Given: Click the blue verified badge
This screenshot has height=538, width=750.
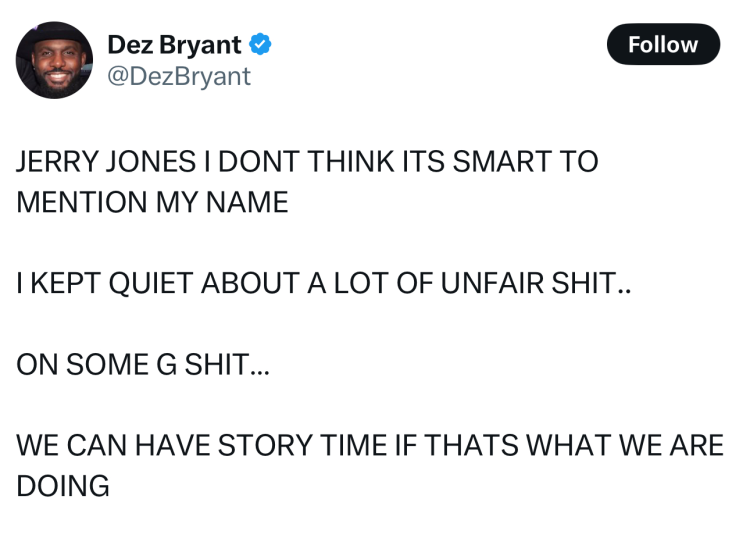Looking at the screenshot, I should 261,45.
